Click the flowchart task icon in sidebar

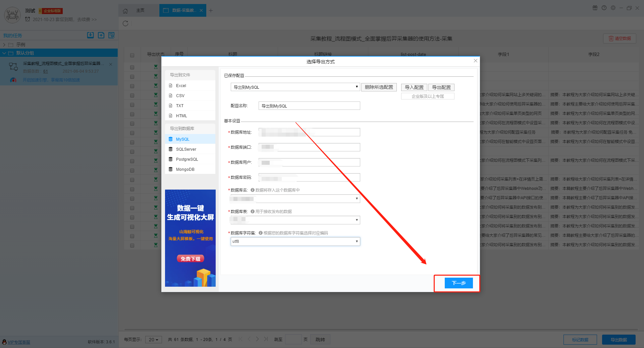pyautogui.click(x=13, y=67)
